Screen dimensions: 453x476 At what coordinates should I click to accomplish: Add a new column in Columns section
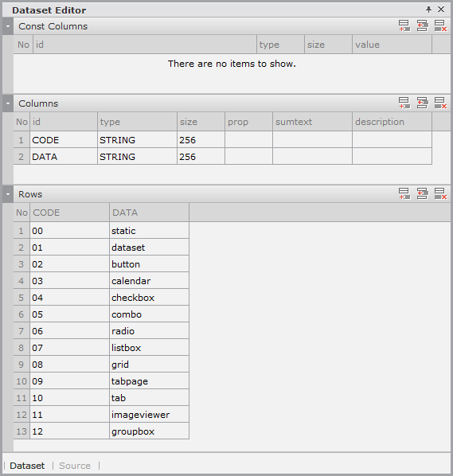pyautogui.click(x=404, y=103)
